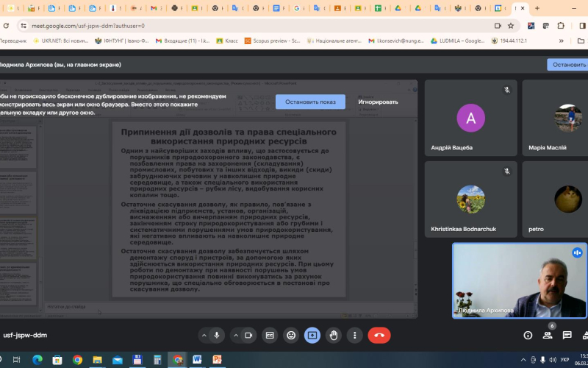View site information icon in address bar
This screenshot has height=368, width=588.
pyautogui.click(x=24, y=26)
